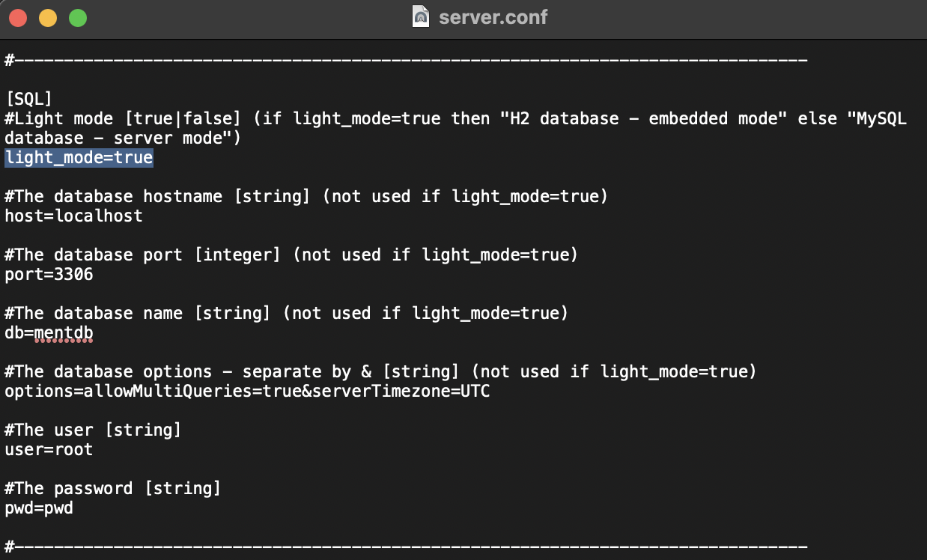Screen dimensions: 927x560
Task: Close the server.conf window
Action: (x=18, y=18)
